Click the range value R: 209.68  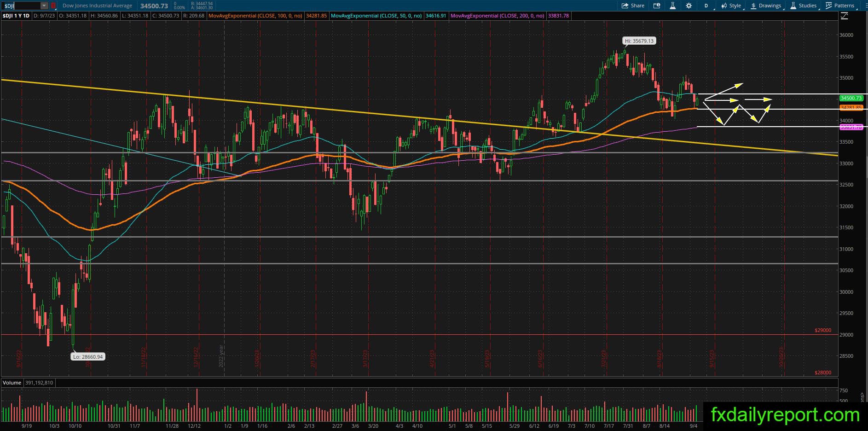point(193,16)
